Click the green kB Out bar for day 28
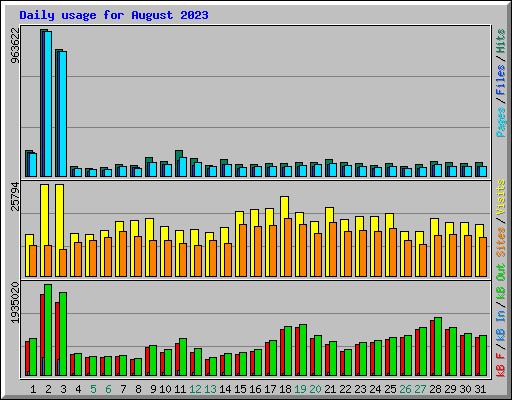The width and height of the screenshot is (512, 400). tap(438, 347)
